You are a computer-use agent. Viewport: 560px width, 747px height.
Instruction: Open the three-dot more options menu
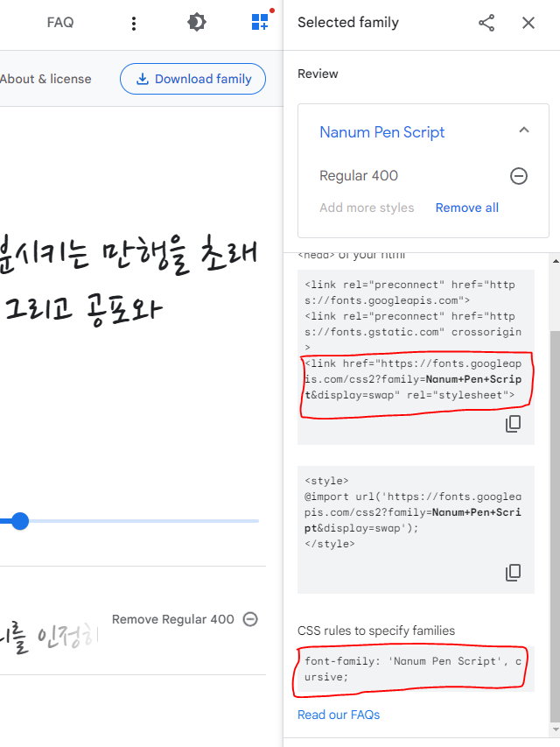[134, 23]
